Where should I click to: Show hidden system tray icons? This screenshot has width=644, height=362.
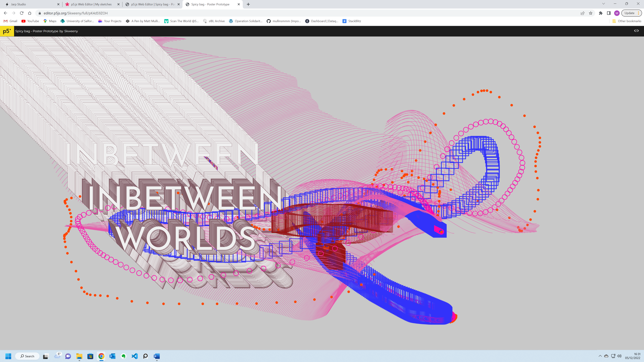(x=600, y=356)
